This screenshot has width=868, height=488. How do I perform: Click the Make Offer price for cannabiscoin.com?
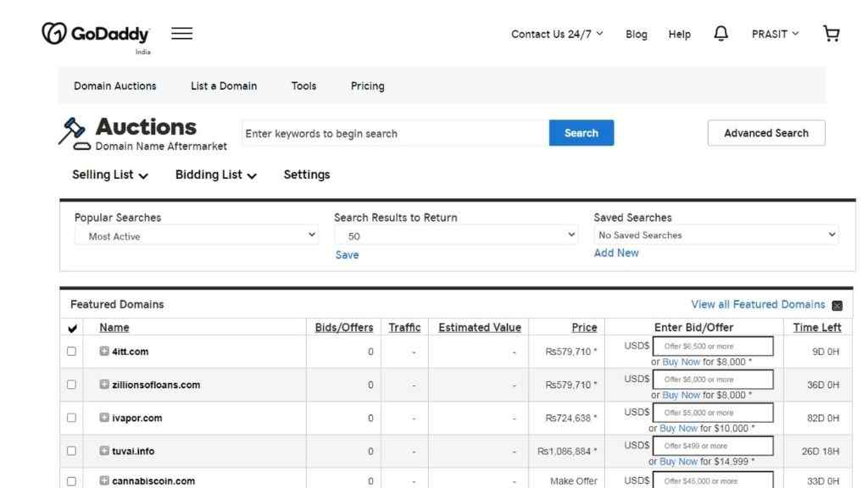coord(574,481)
